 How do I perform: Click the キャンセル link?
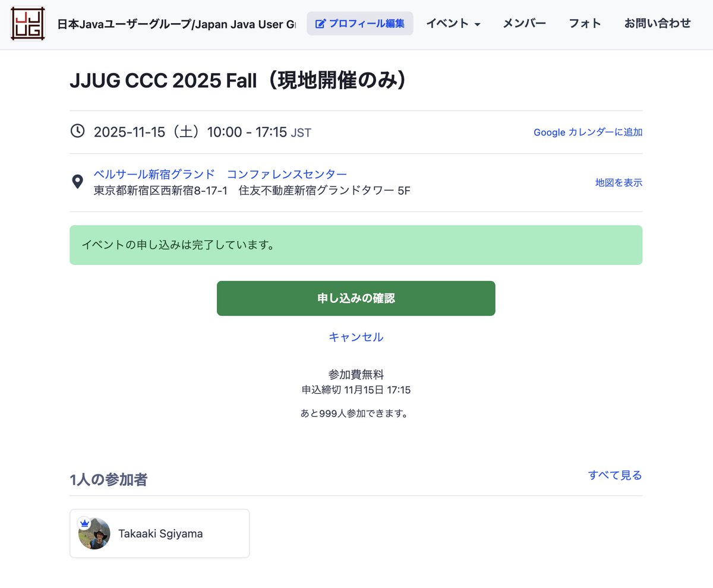tap(355, 337)
